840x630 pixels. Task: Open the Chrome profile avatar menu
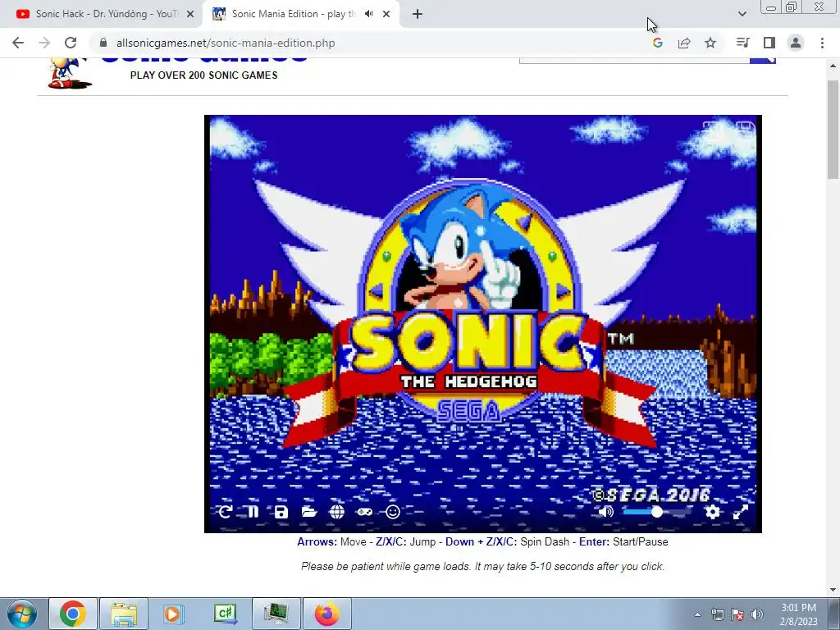click(796, 43)
